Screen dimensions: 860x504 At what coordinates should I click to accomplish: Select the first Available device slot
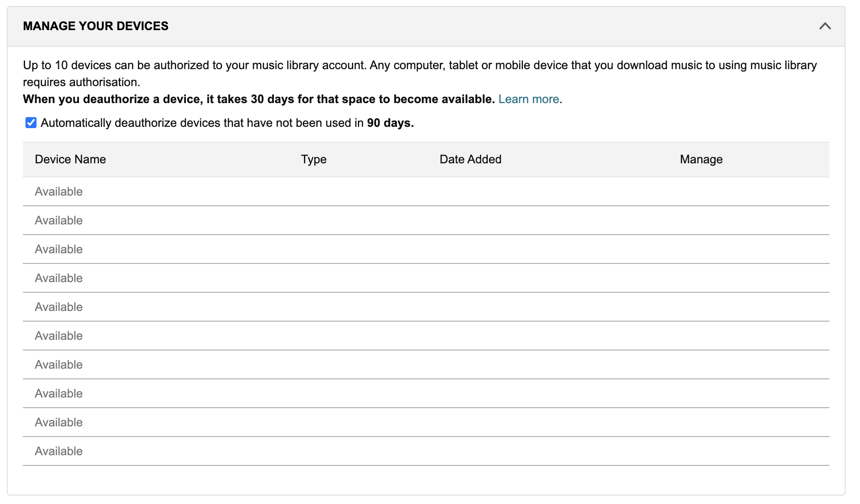coord(59,192)
